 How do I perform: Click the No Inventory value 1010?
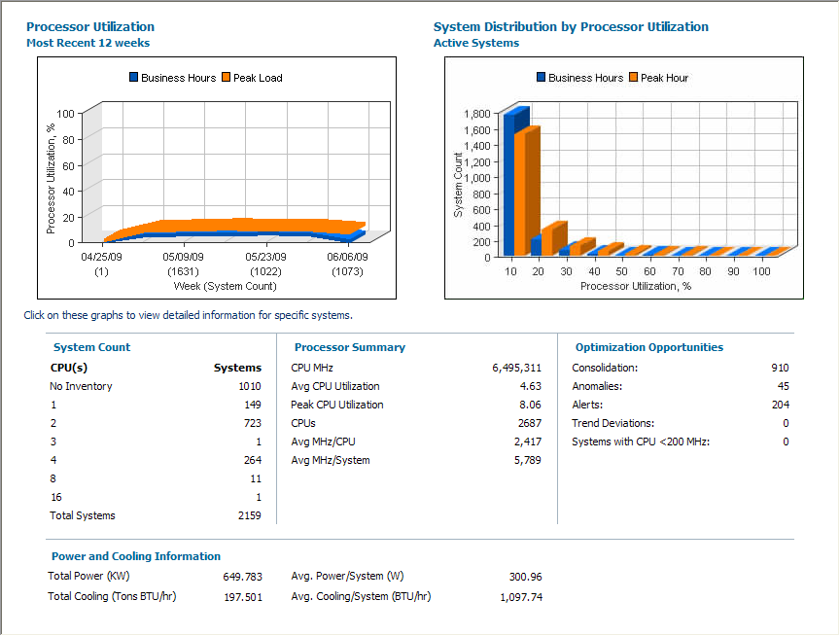(250, 386)
